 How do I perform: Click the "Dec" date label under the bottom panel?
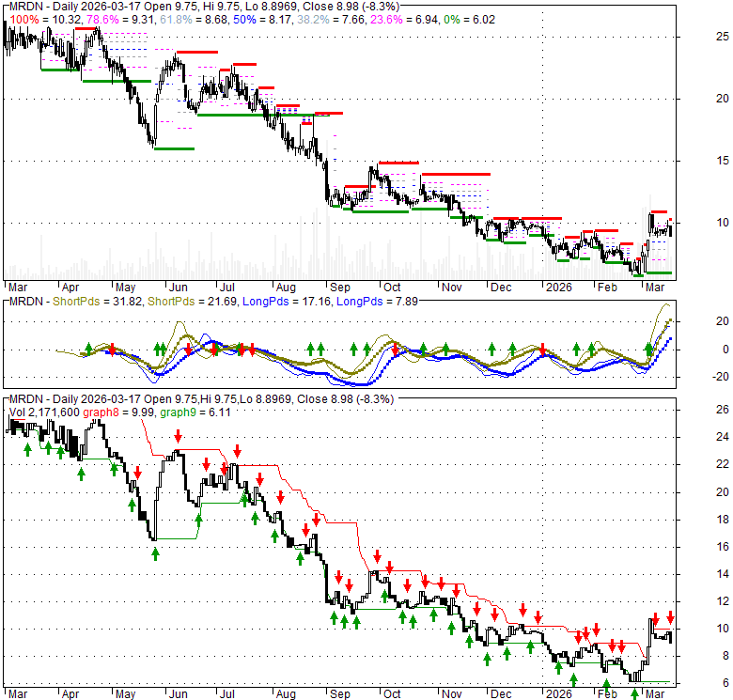[x=501, y=694]
